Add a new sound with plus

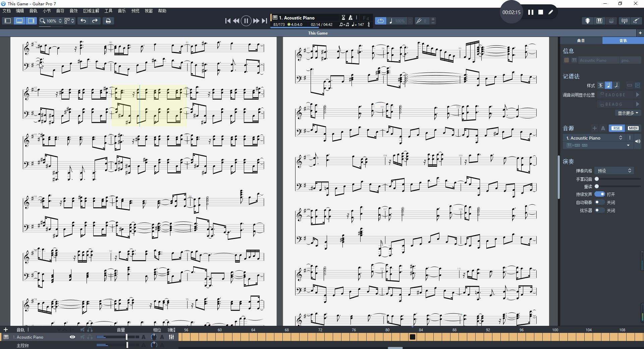[594, 128]
